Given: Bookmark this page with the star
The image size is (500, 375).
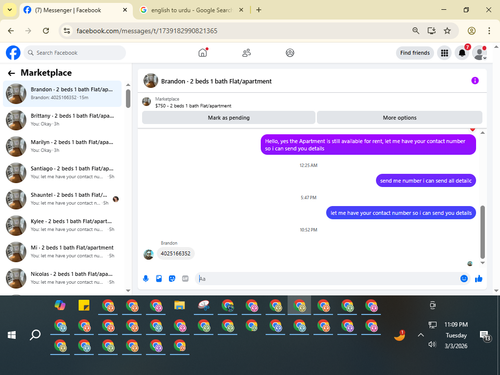Looking at the screenshot, I should [447, 31].
